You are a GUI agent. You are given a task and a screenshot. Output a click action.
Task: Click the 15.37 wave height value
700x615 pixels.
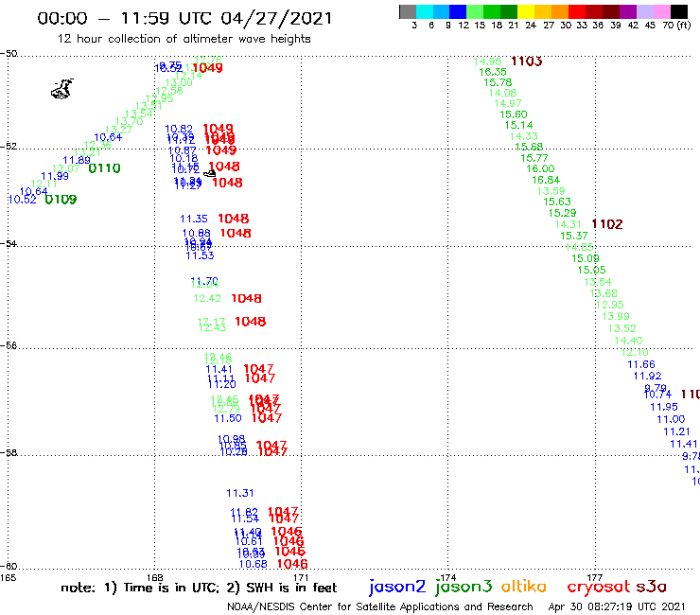(x=574, y=236)
